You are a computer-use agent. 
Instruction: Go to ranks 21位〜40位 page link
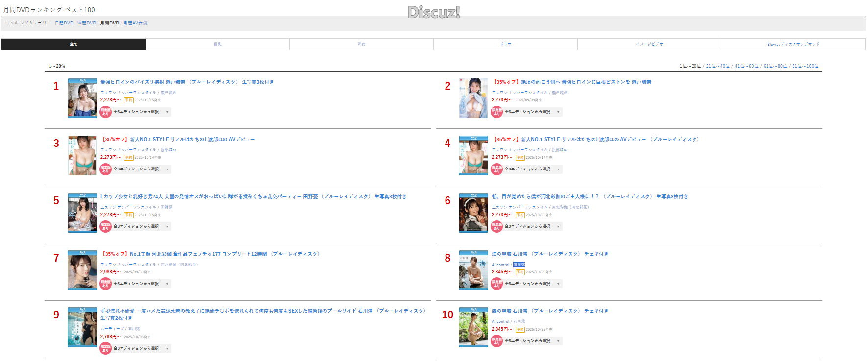point(718,66)
